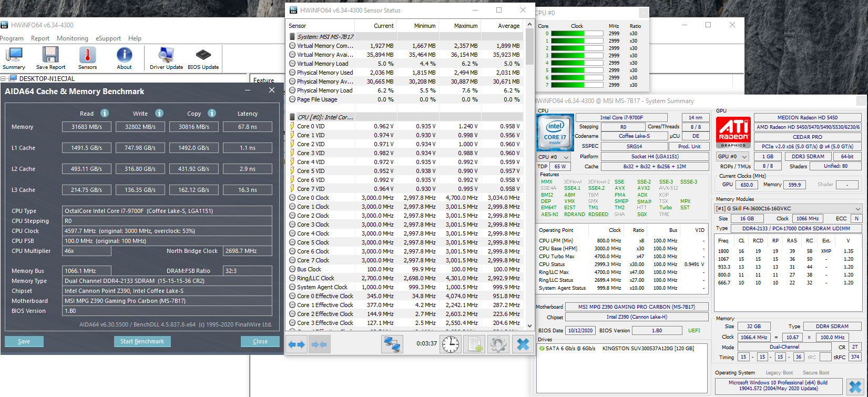The width and height of the screenshot is (868, 397).
Task: Click lightning icon beside Core 0 VID
Action: 292,126
